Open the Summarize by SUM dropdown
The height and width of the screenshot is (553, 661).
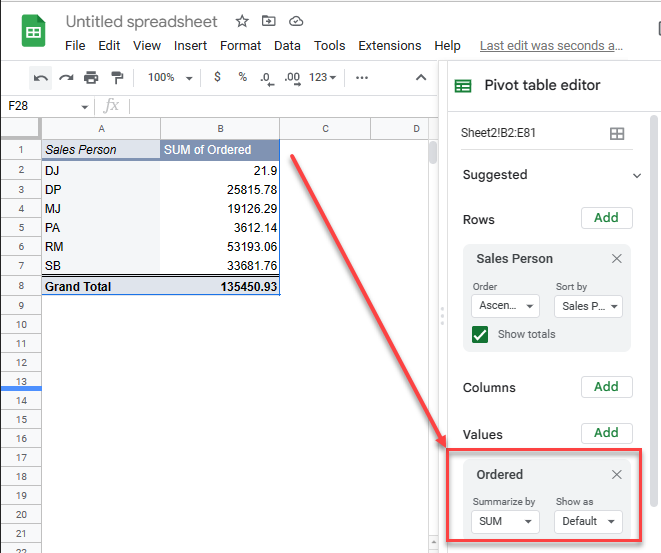click(504, 521)
